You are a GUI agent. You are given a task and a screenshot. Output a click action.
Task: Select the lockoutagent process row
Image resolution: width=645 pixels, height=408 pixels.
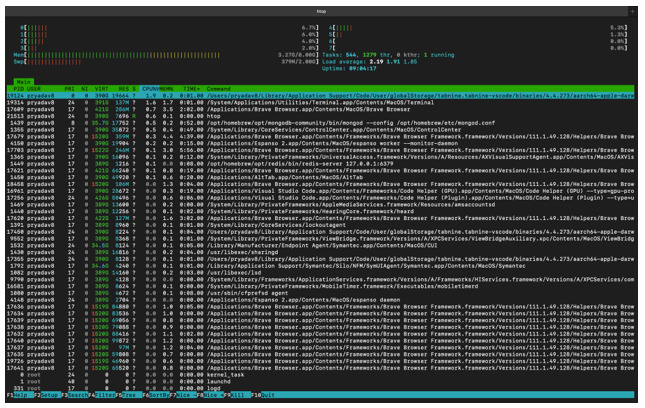pos(320,225)
